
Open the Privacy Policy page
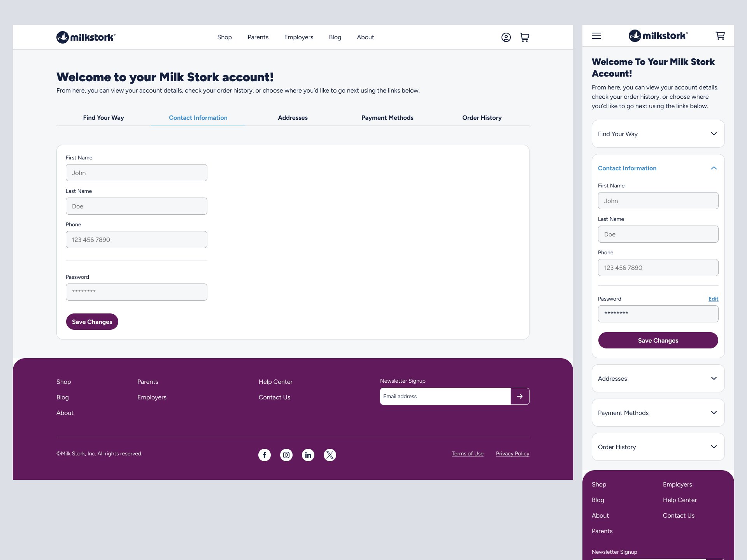point(512,453)
